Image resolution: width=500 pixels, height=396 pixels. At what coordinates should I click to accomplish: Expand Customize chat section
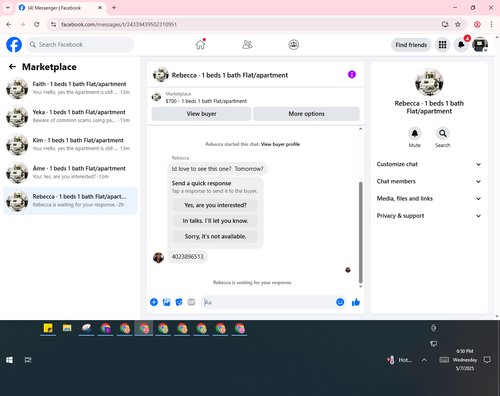(429, 164)
